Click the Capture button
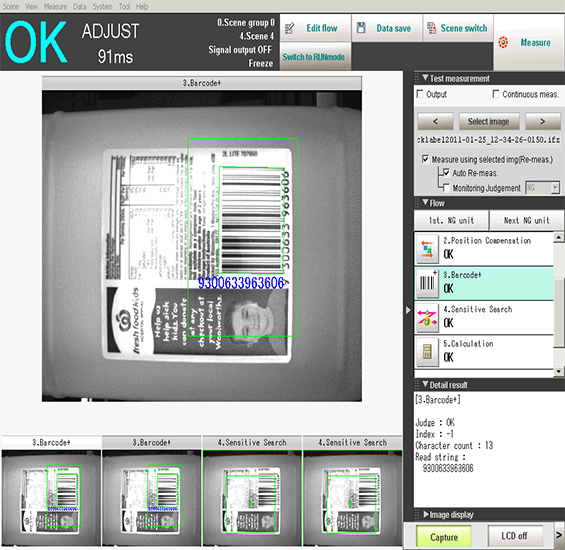565x550 pixels. (444, 537)
